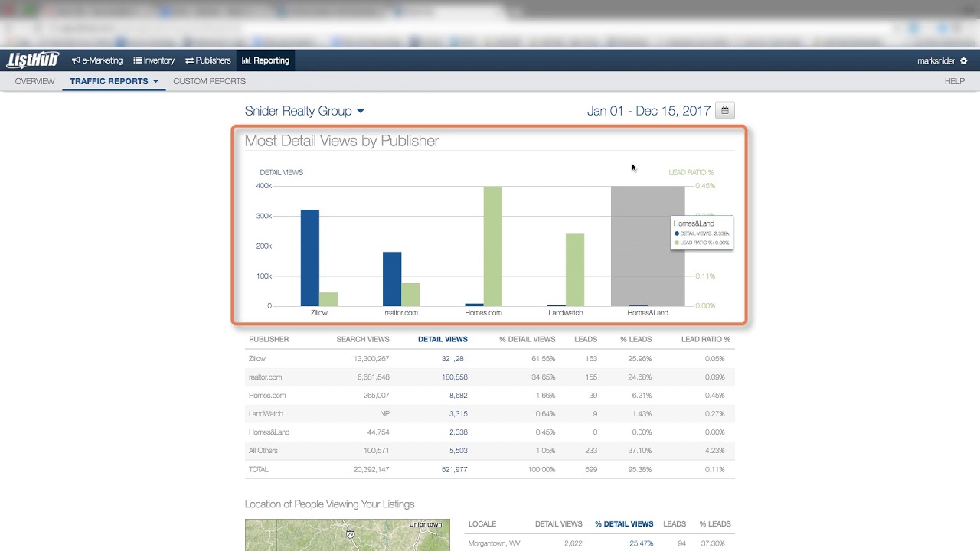Click the Homes.com chart axis label
980x551 pixels.
[x=483, y=313]
